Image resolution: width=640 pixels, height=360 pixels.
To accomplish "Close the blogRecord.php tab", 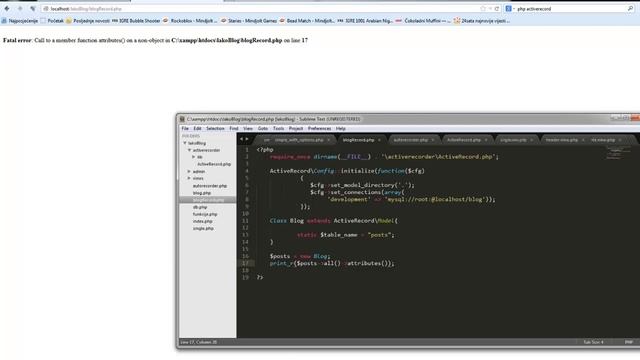I will tap(379, 140).
